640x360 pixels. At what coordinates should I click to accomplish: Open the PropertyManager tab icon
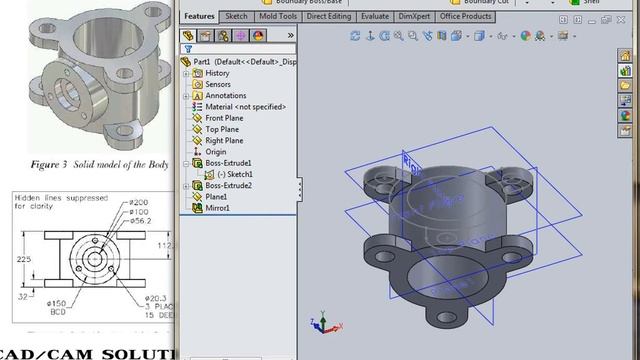[x=205, y=36]
